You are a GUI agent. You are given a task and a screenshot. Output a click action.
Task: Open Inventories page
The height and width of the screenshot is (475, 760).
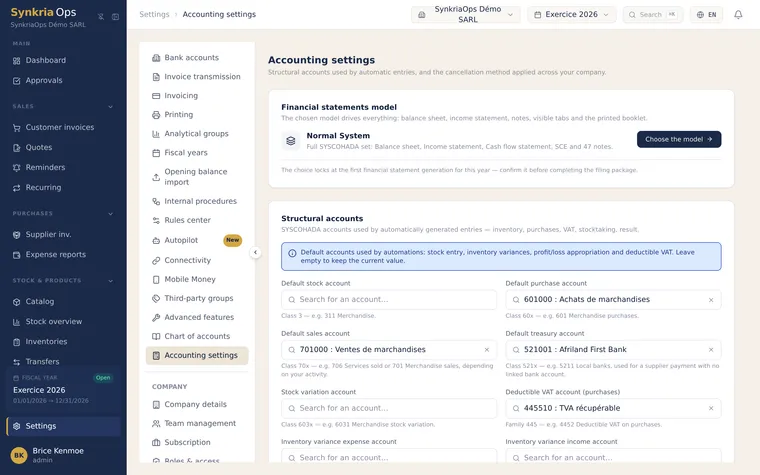tap(63, 342)
